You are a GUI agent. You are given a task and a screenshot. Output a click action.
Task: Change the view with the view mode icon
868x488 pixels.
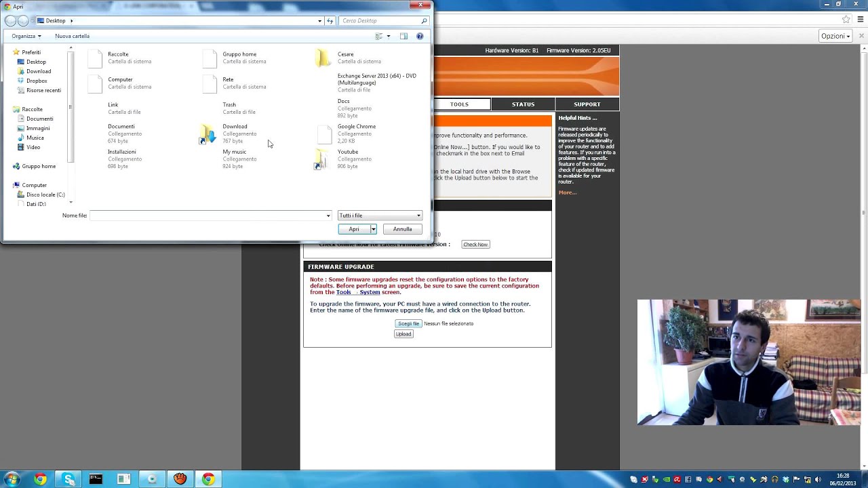pos(379,36)
